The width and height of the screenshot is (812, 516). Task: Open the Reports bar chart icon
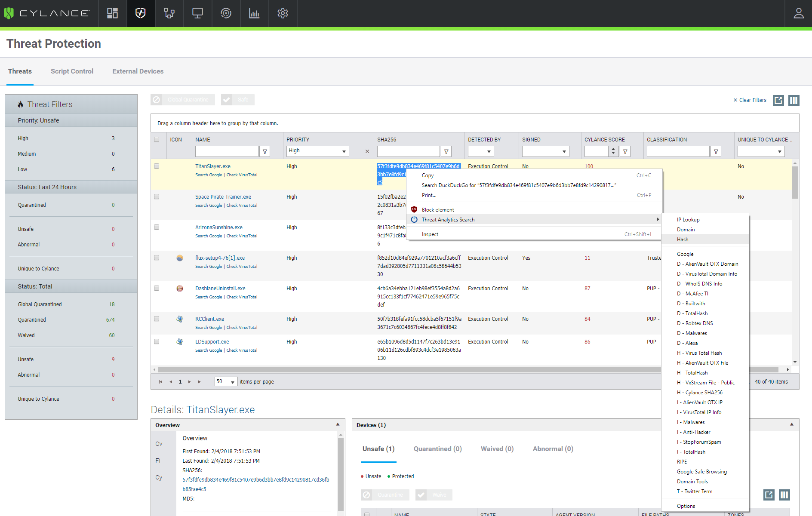(254, 13)
